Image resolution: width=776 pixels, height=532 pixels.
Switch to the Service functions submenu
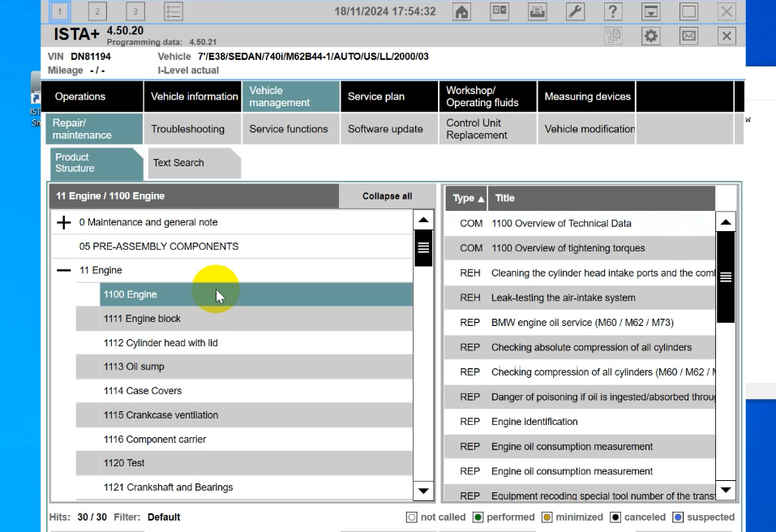pos(291,129)
